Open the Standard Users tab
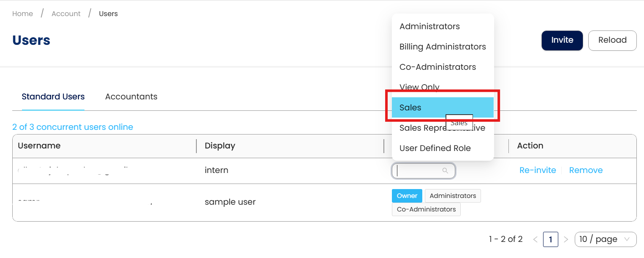The image size is (644, 258). (53, 96)
